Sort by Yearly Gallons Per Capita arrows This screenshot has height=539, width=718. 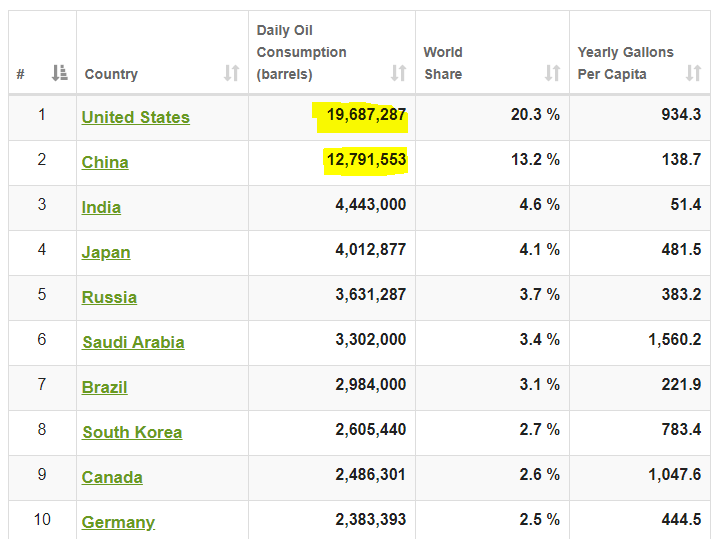tap(694, 73)
